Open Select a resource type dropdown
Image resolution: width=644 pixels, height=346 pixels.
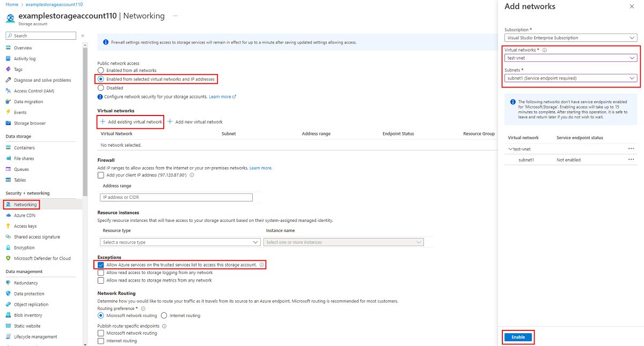[180, 242]
